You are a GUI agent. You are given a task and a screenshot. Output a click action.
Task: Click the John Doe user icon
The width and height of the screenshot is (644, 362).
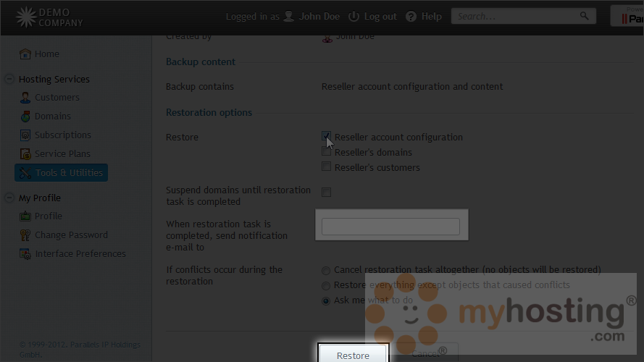point(289,17)
